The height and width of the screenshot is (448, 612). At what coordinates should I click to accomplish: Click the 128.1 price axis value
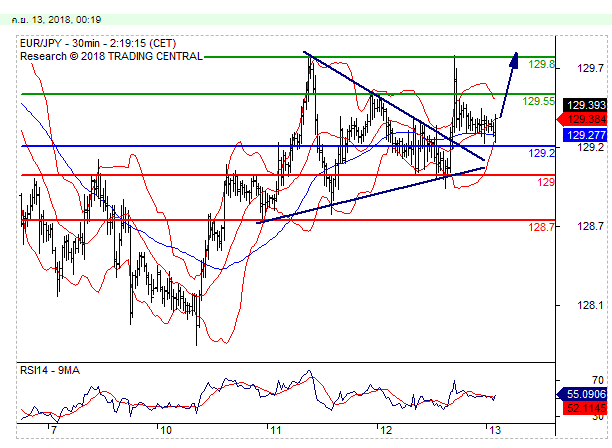pos(590,305)
